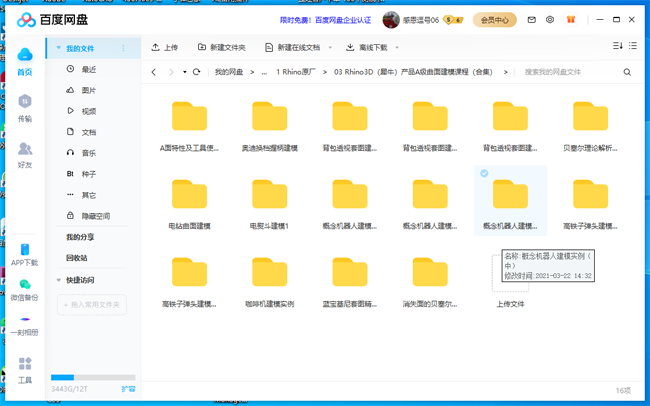Open the navigation history dropdown arrow
The image size is (650, 406).
184,72
